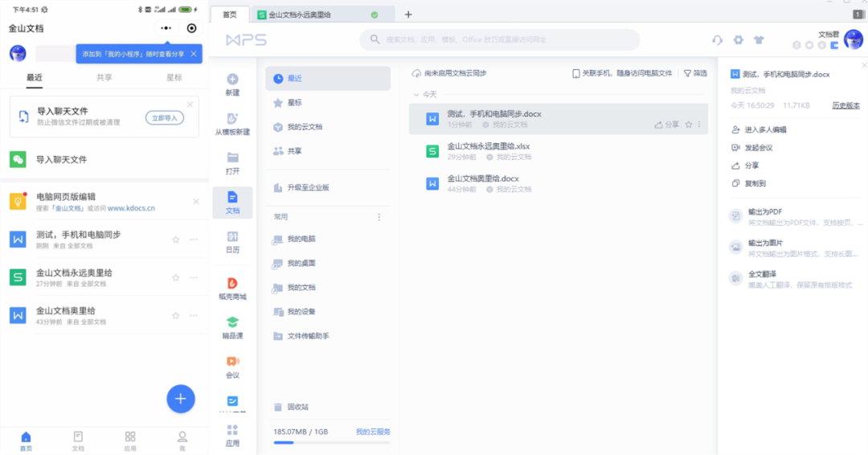Click 尚未启用文档云同步

tap(449, 73)
